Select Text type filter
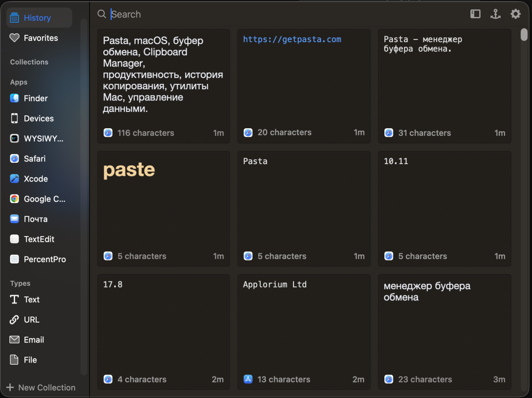Screen dimensions: 532x398 coord(39,299)
